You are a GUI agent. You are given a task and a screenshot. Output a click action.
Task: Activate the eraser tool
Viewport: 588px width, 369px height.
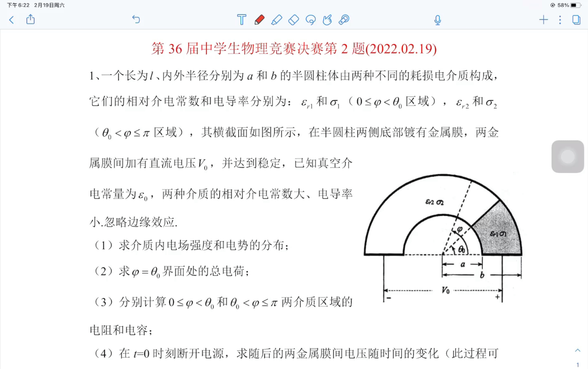(293, 20)
